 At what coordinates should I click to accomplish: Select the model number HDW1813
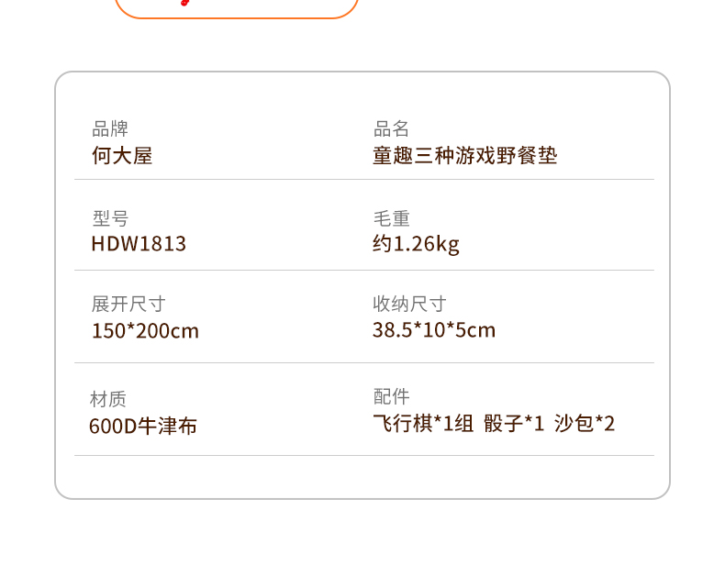tap(139, 244)
